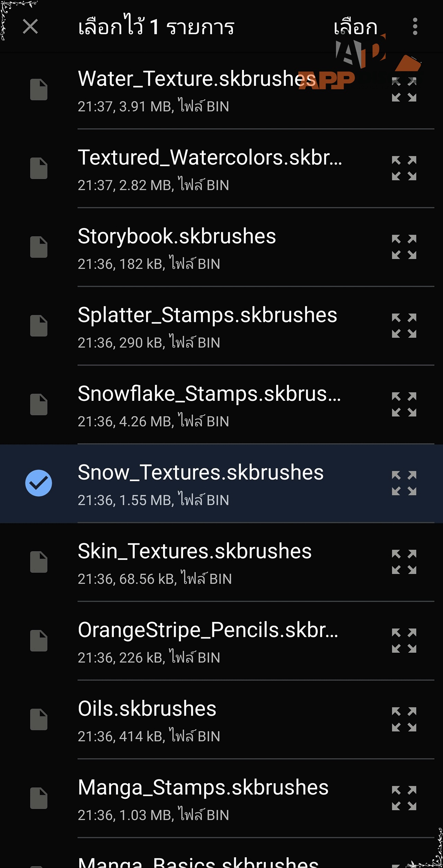Viewport: 443px width, 868px height.
Task: Tap expand arrows beside Manga_Stamps.skbrushes
Action: point(404,798)
